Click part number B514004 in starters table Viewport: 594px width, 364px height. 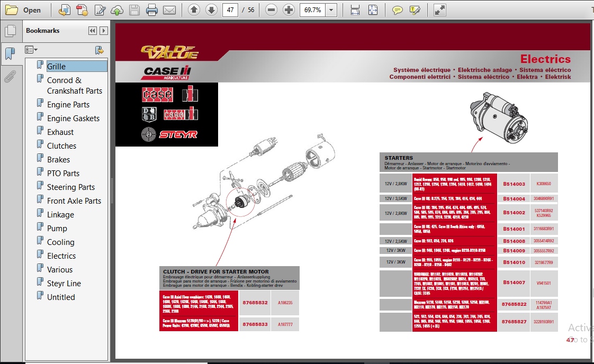[x=514, y=198]
